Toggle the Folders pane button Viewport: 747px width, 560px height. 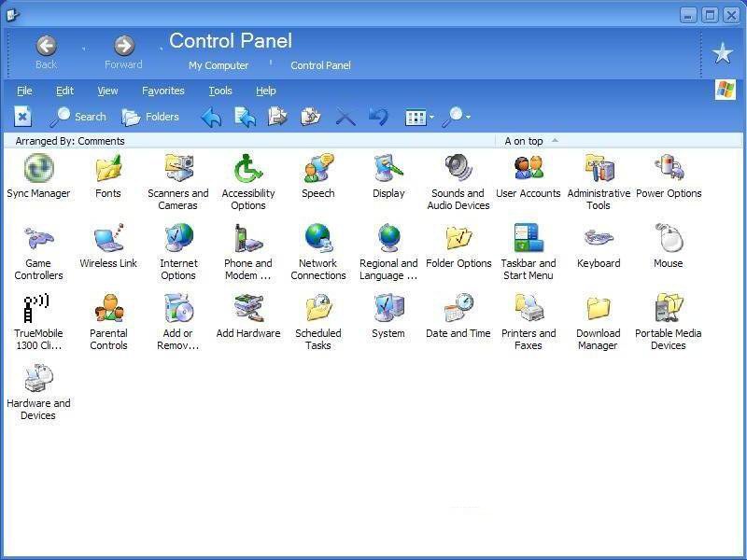(150, 117)
